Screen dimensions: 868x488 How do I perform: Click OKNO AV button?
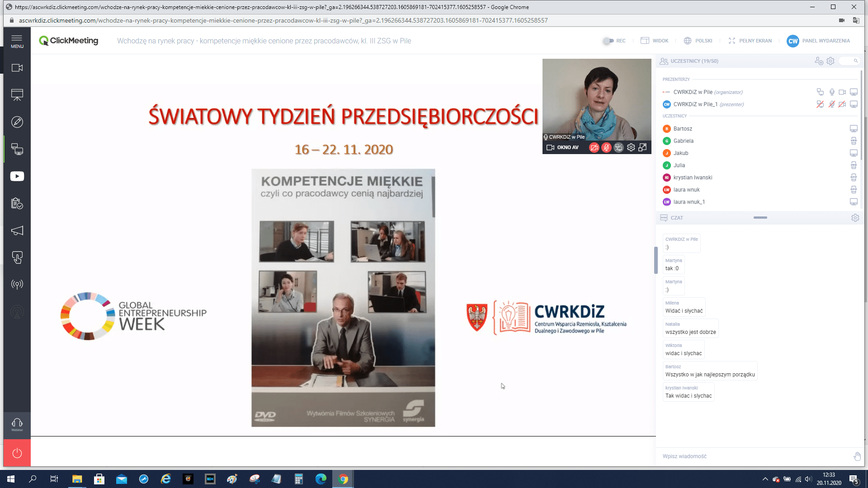pyautogui.click(x=563, y=147)
